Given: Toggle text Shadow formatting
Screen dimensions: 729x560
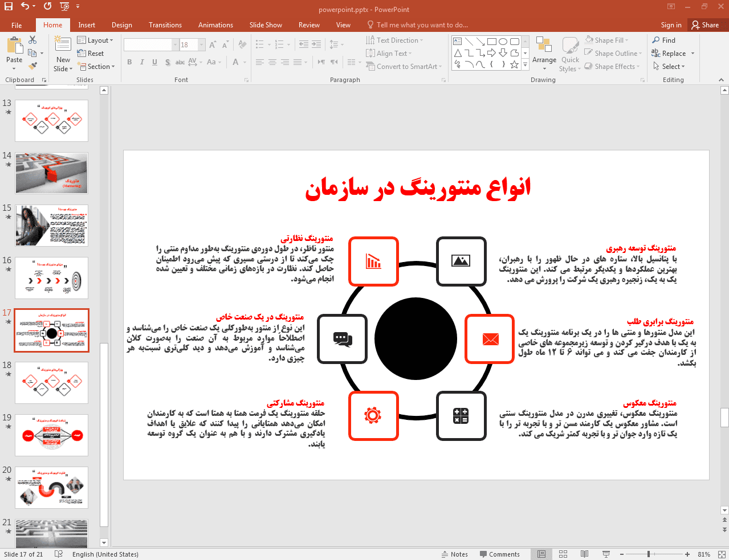Looking at the screenshot, I should pos(167,62).
